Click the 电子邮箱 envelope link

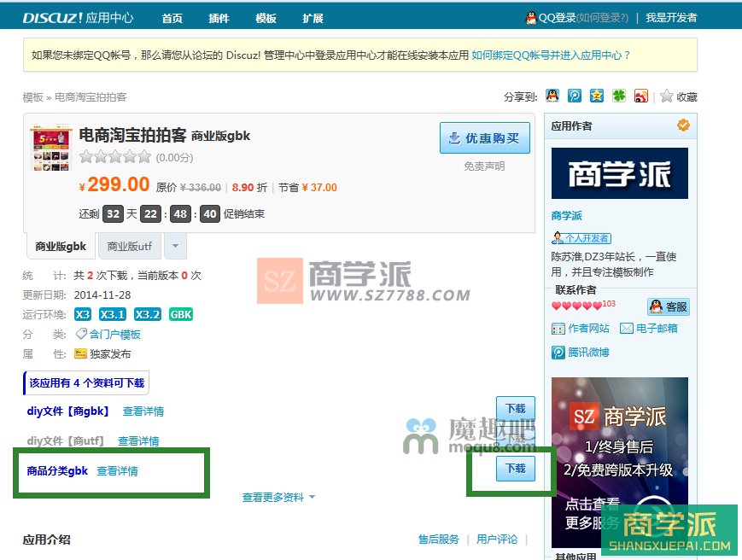(x=649, y=329)
